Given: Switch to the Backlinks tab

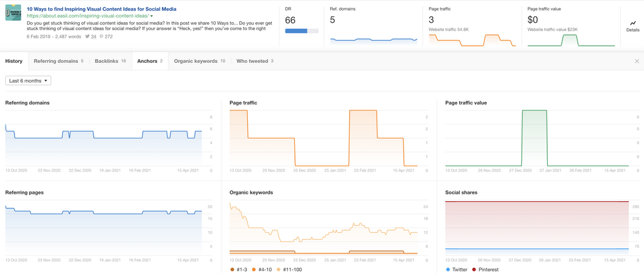Looking at the screenshot, I should coord(111,62).
